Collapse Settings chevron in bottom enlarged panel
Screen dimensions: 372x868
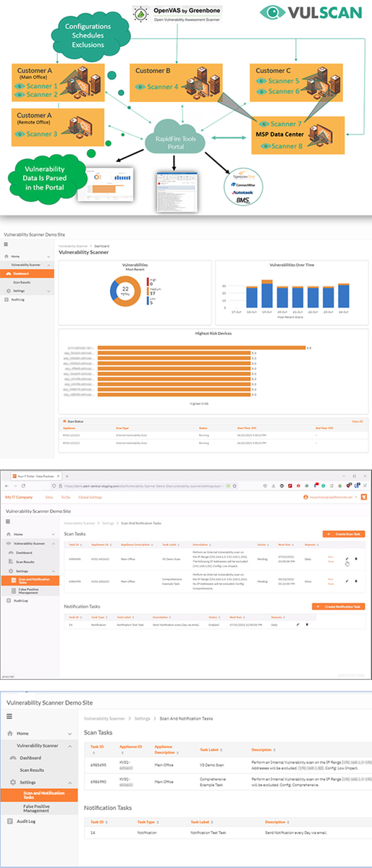pos(70,782)
